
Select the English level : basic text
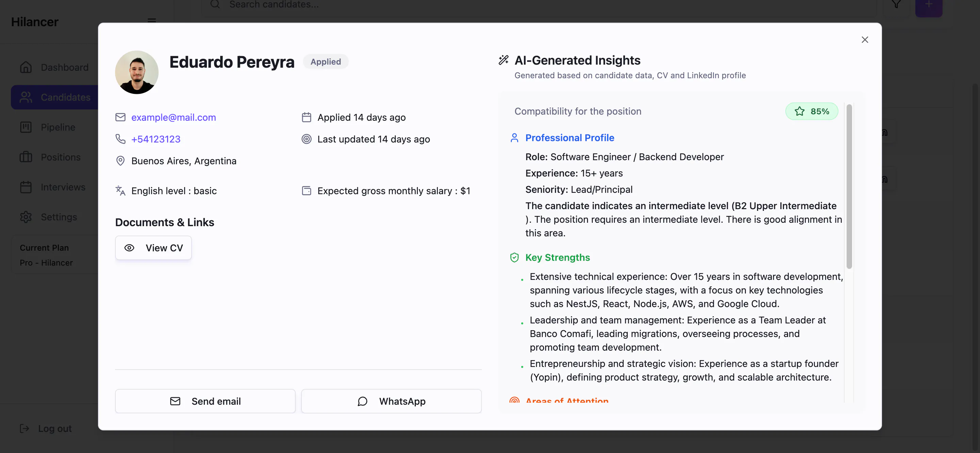point(174,190)
